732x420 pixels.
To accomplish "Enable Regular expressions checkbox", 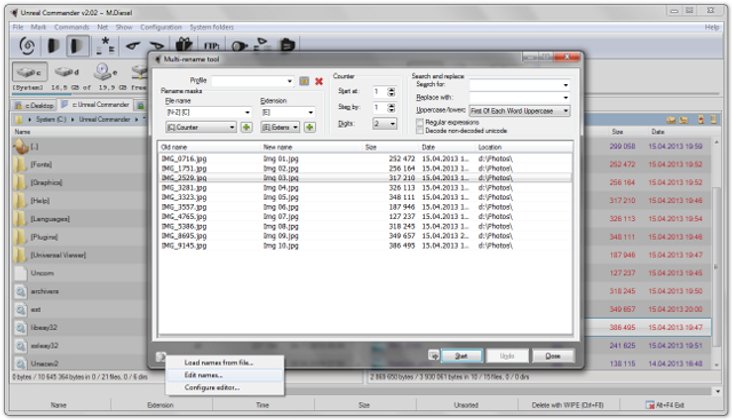I will tap(420, 121).
